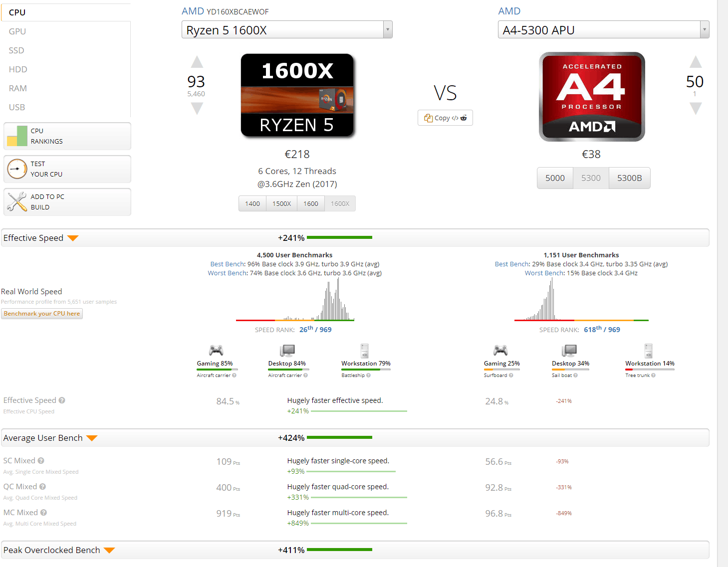728x567 pixels.
Task: Click the page vertical scrollbar
Action: (x=723, y=283)
